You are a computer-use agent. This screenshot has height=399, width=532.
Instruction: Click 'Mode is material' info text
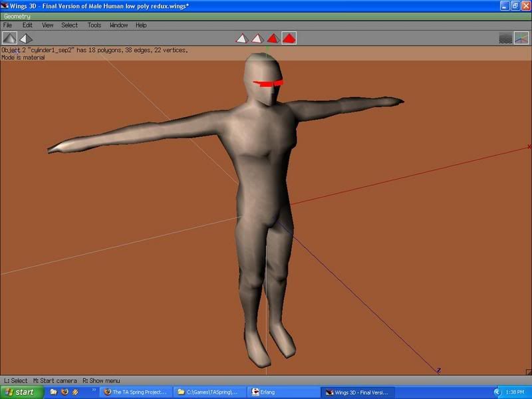tap(23, 57)
